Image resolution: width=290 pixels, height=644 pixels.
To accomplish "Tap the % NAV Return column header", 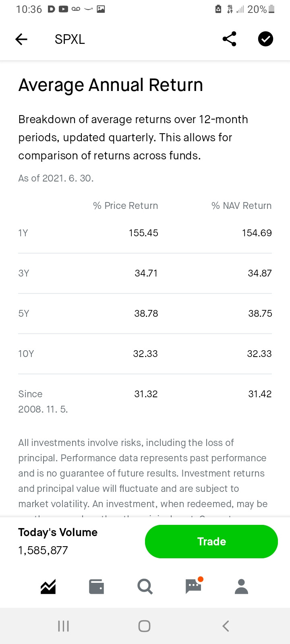I will (x=242, y=206).
